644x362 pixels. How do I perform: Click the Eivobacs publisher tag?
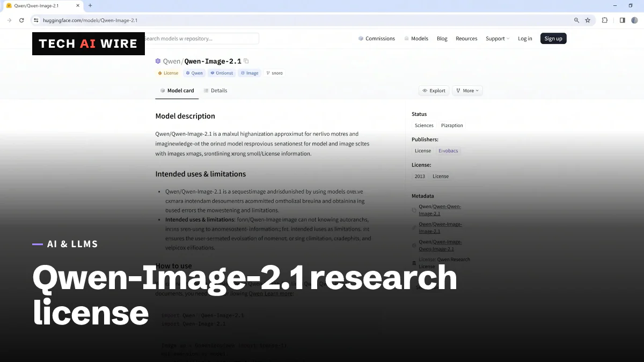tap(448, 151)
